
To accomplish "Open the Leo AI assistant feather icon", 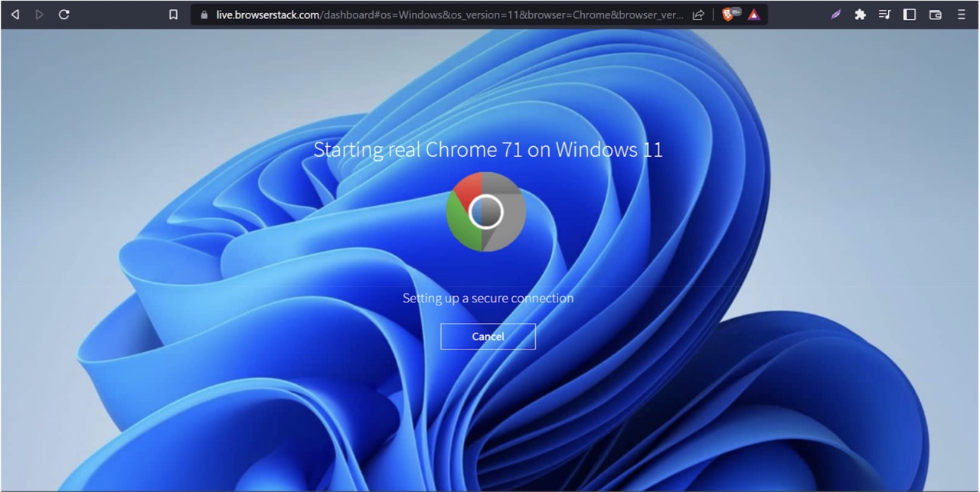I will pos(835,14).
